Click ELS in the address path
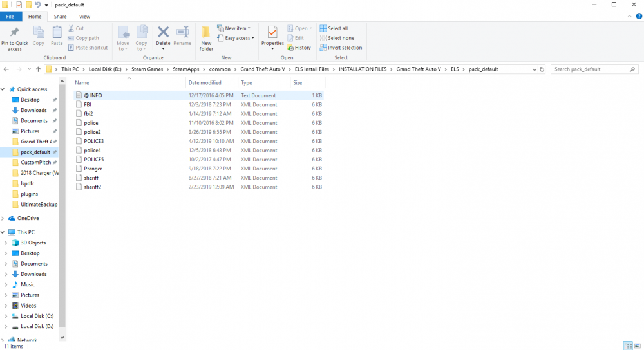Viewport: 644px width, 350px height. [x=455, y=69]
